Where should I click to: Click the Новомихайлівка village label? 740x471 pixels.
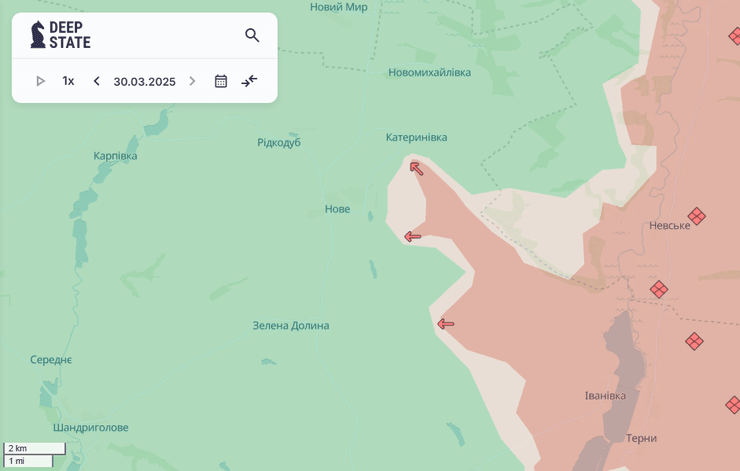[429, 72]
